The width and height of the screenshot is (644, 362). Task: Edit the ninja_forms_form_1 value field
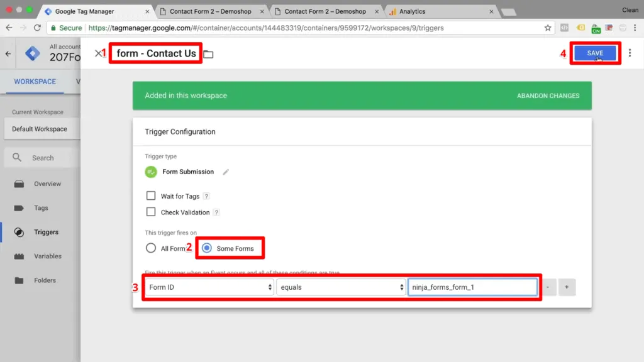tap(472, 287)
